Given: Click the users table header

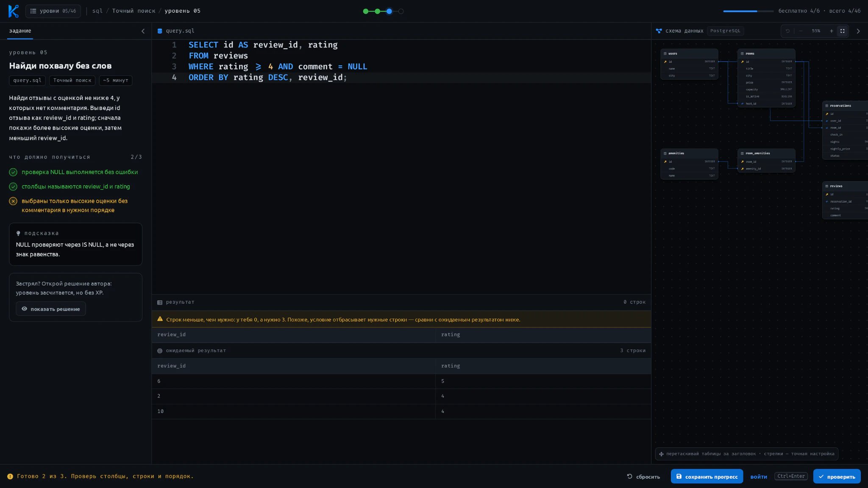Looking at the screenshot, I should (x=689, y=53).
